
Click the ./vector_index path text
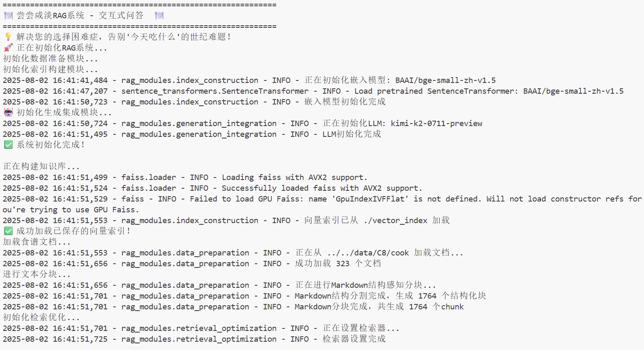(x=395, y=221)
